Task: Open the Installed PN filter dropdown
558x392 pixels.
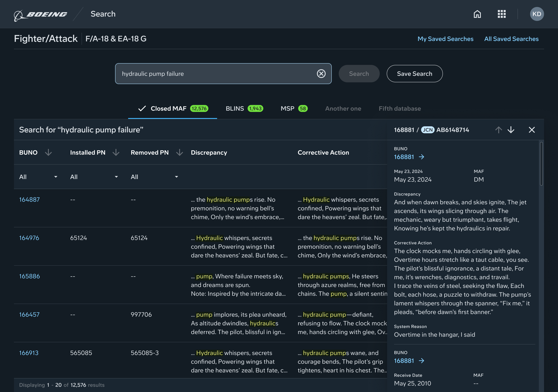Action: pyautogui.click(x=94, y=177)
